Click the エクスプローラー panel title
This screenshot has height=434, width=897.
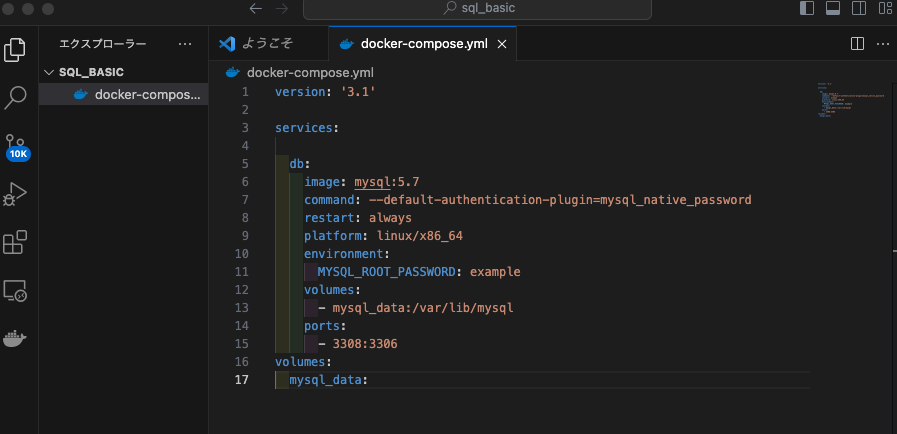tap(103, 44)
